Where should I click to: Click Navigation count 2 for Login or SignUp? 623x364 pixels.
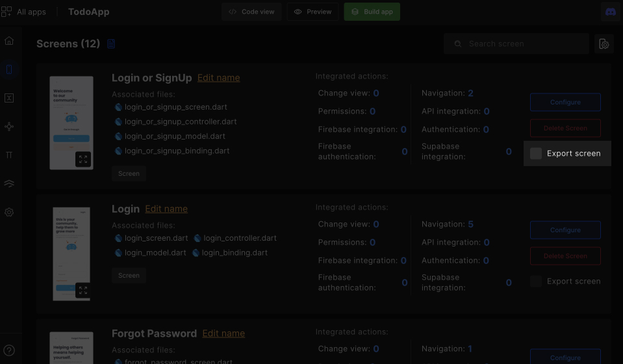pos(470,93)
